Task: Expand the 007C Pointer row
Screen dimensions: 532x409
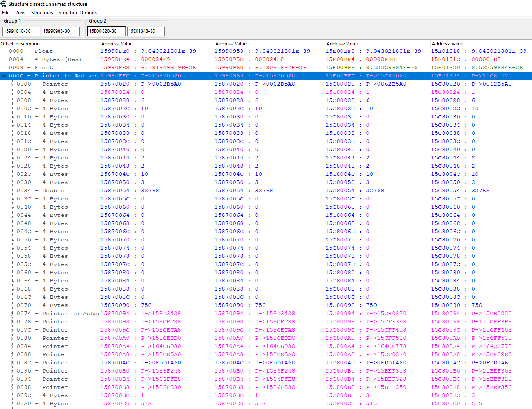Action: pos(12,330)
